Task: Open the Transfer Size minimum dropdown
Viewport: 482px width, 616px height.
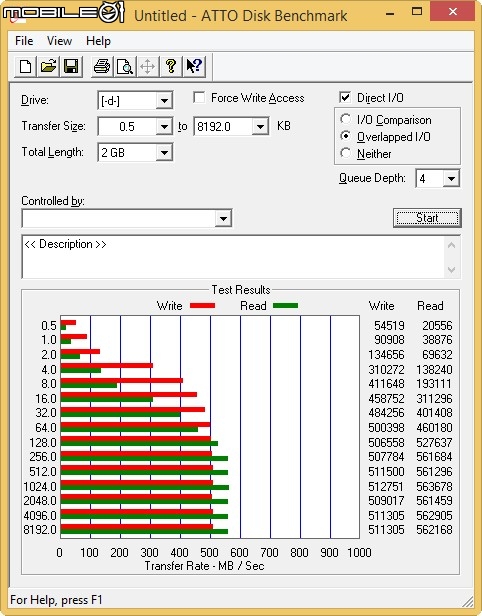Action: click(x=164, y=126)
